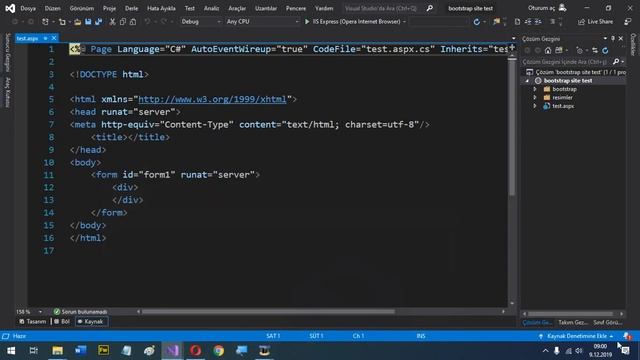Click the Paste toolbar icon
The height and width of the screenshot is (360, 640).
click(x=133, y=22)
